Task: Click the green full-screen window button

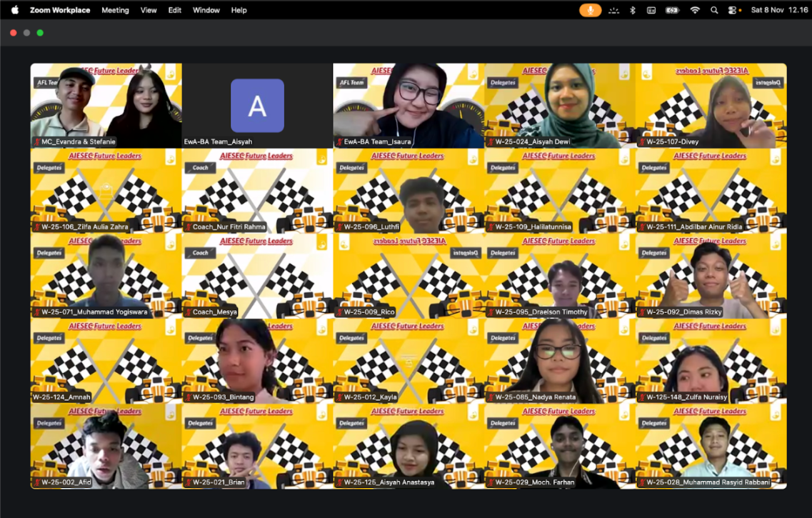Action: coord(40,33)
